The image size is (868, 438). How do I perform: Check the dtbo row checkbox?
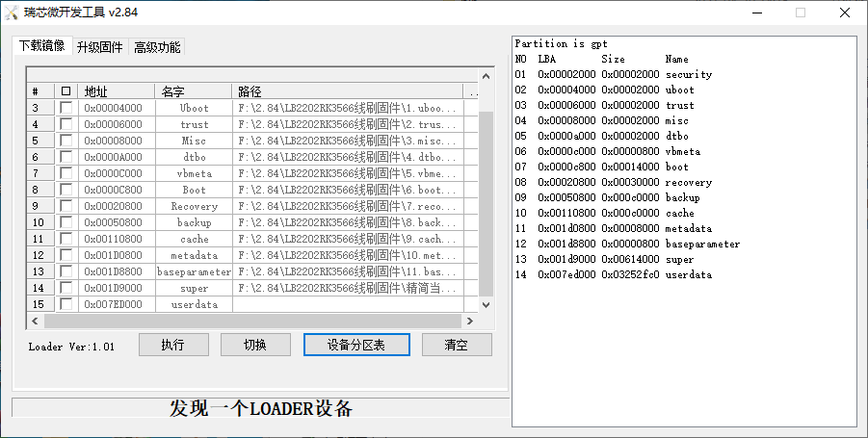click(x=66, y=157)
